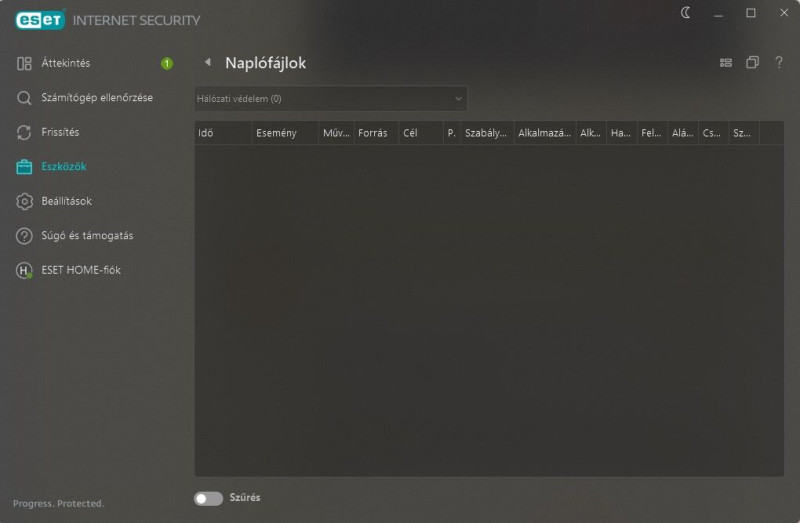Open the list view options icon
This screenshot has width=800, height=523.
pyautogui.click(x=726, y=63)
